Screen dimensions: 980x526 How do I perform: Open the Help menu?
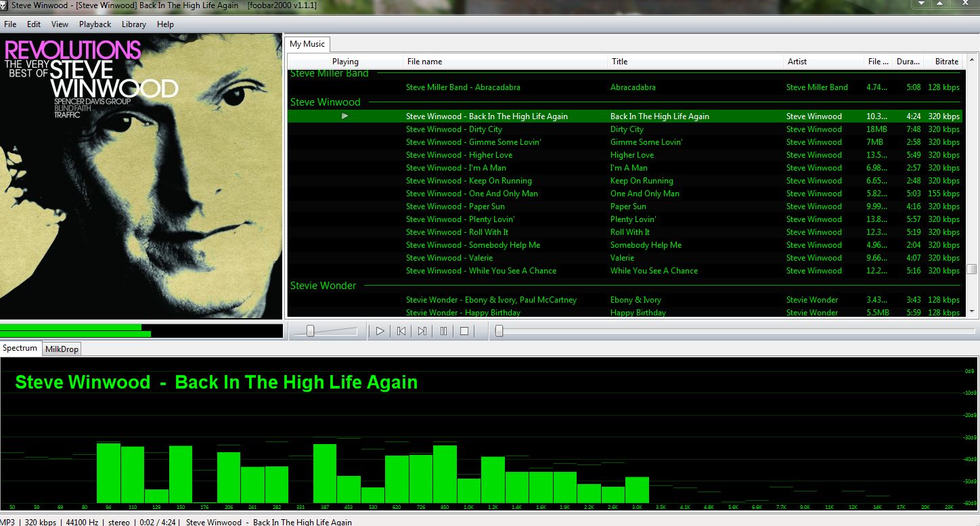[166, 24]
